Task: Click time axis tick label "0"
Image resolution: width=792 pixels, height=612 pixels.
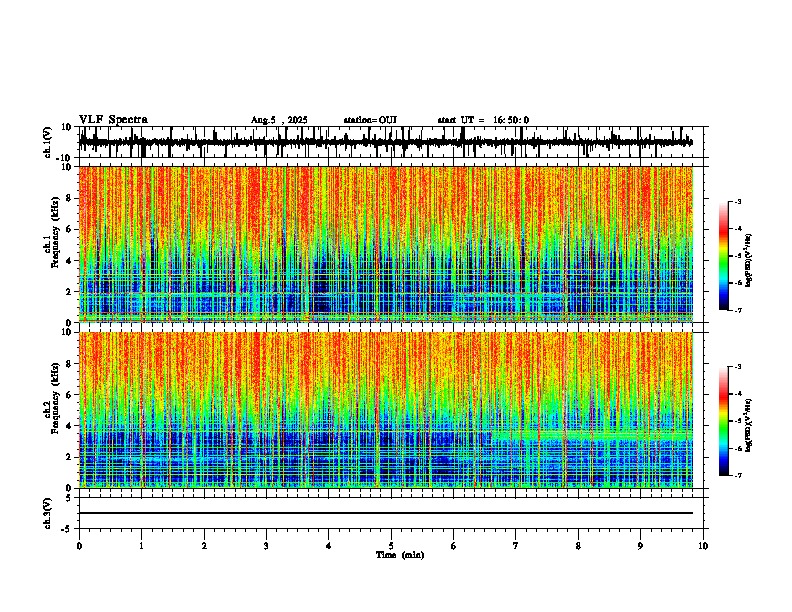Action: tap(79, 546)
